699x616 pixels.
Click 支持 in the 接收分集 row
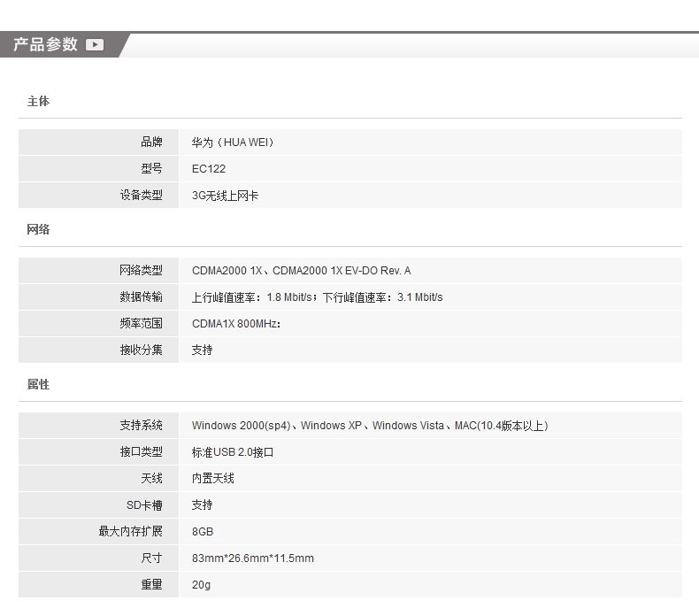pos(202,350)
